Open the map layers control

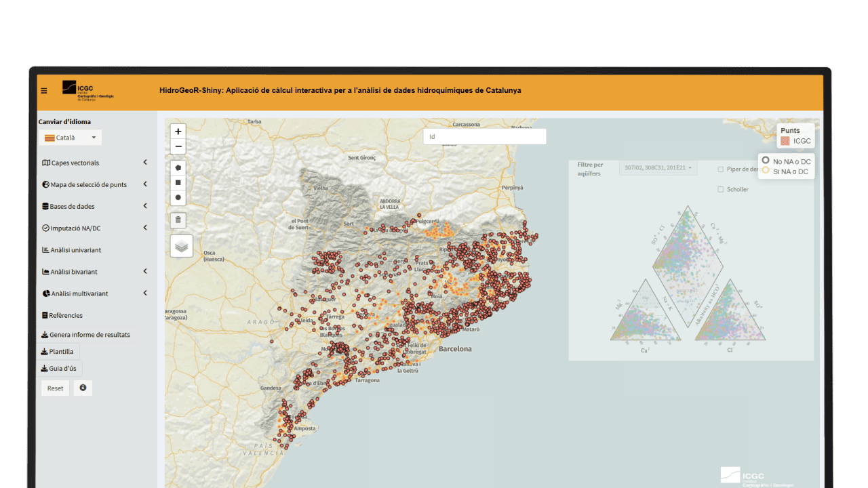(x=182, y=246)
